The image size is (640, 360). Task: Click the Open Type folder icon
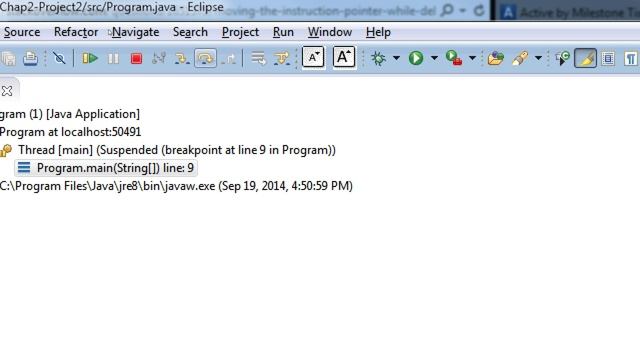coord(496,58)
